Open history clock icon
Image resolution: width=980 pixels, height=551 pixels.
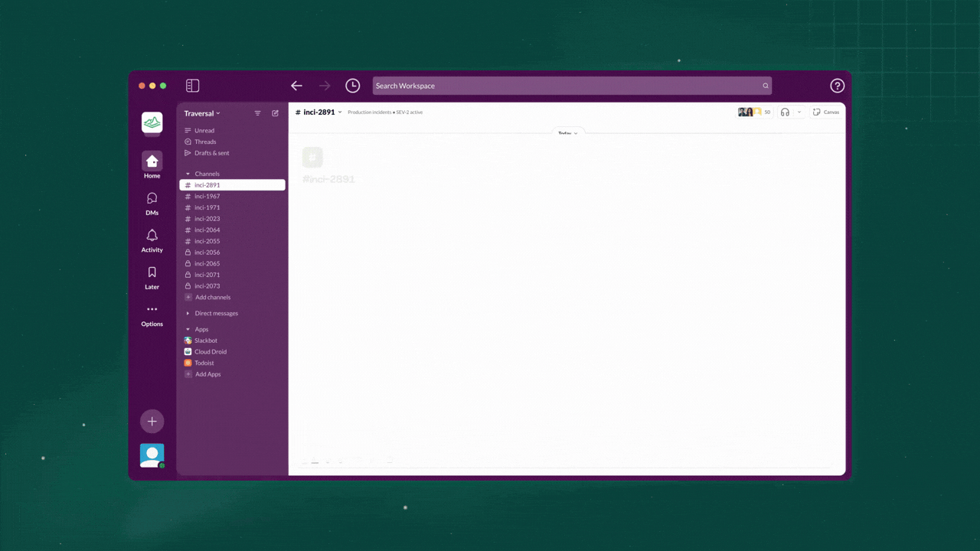(352, 86)
